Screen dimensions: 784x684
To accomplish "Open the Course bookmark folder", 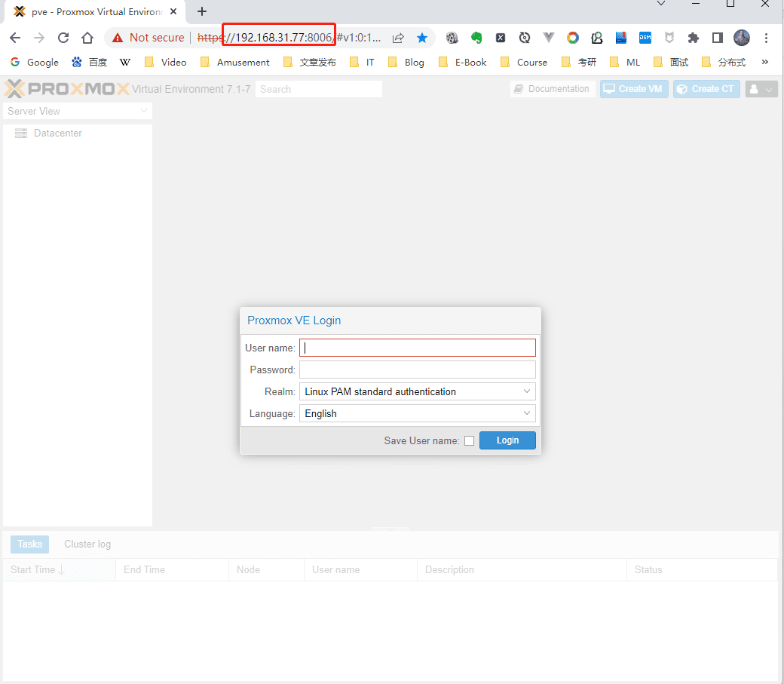I will [x=524, y=62].
